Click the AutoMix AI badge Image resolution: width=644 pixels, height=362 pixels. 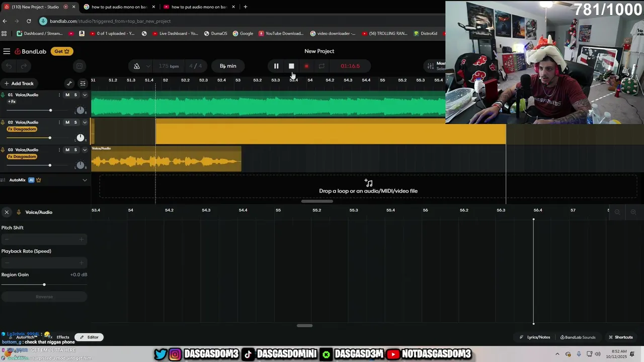(x=31, y=180)
